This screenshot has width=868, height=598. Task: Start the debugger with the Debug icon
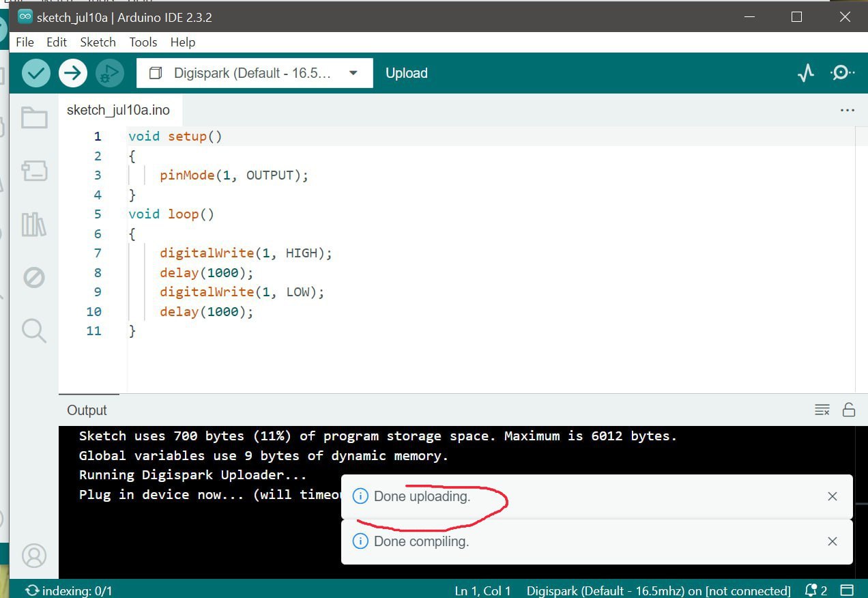[x=109, y=72]
